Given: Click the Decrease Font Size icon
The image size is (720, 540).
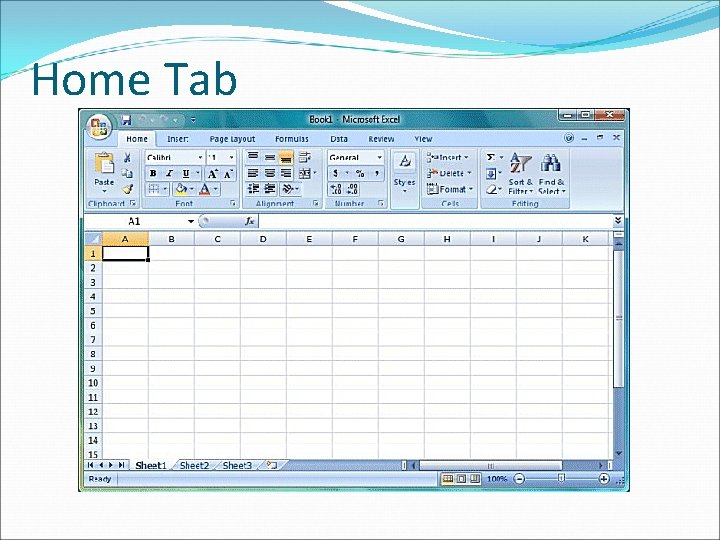Looking at the screenshot, I should tap(229, 174).
